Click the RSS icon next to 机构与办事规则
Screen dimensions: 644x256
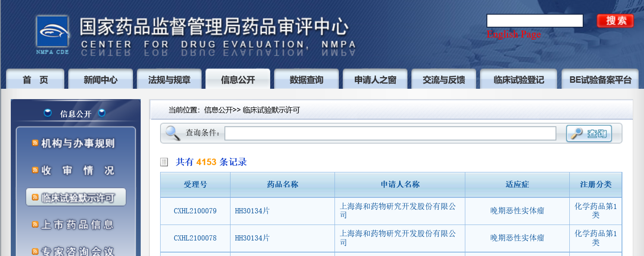click(x=35, y=143)
